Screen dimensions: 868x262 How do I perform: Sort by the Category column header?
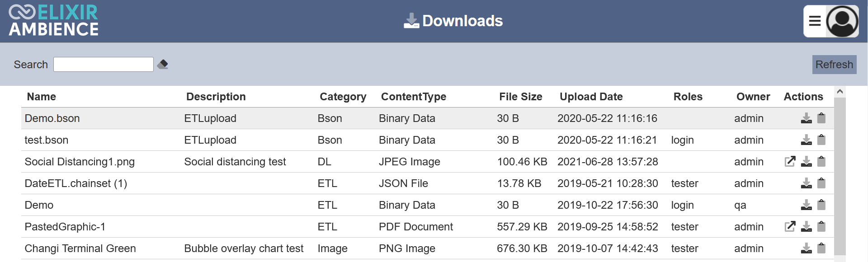tap(343, 97)
